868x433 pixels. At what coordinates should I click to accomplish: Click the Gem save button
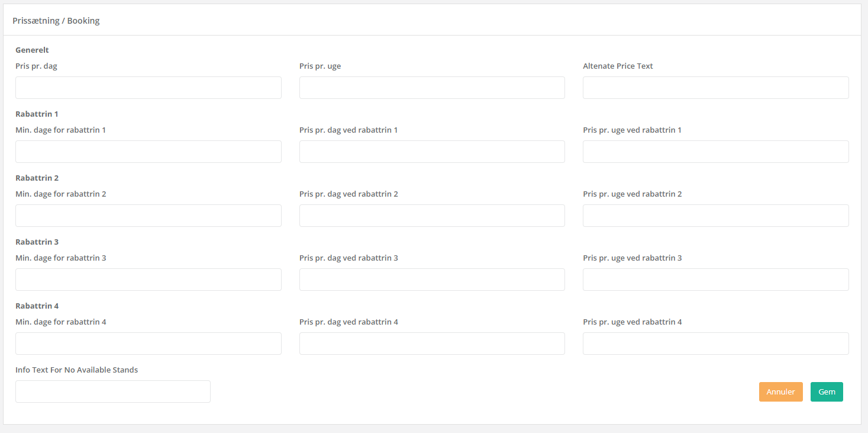[x=827, y=392]
